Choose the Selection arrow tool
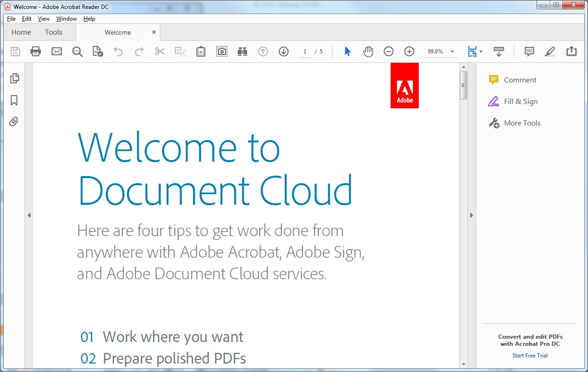Viewport: 588px width, 372px height. (x=347, y=52)
